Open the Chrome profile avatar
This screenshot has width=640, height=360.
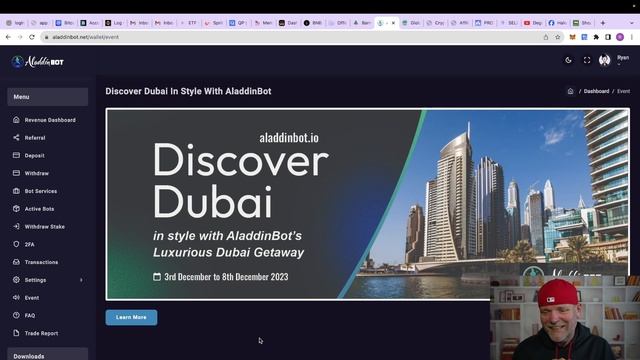coord(620,37)
